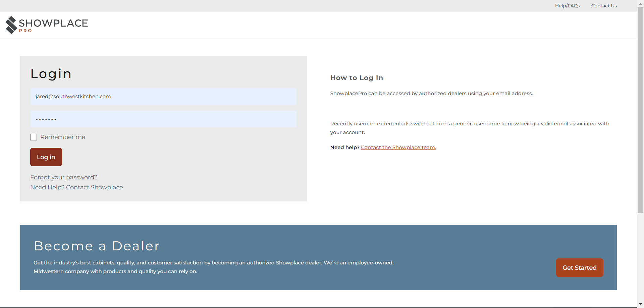Click the scrollbar down arrow

tap(640, 304)
